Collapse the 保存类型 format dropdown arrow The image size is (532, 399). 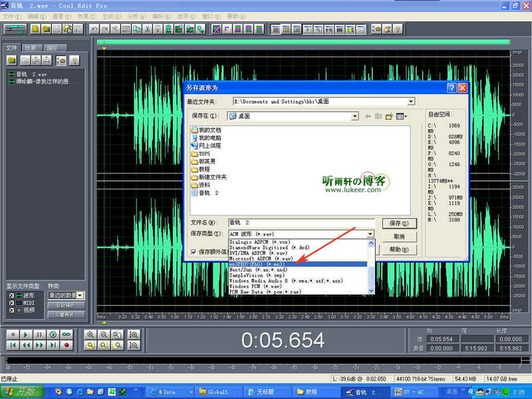(x=370, y=234)
